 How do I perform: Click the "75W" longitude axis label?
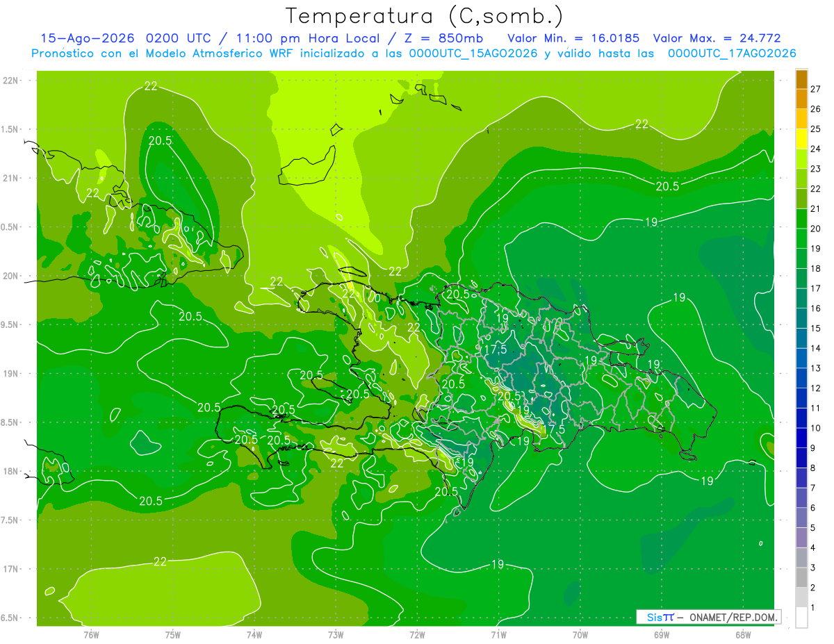172,634
